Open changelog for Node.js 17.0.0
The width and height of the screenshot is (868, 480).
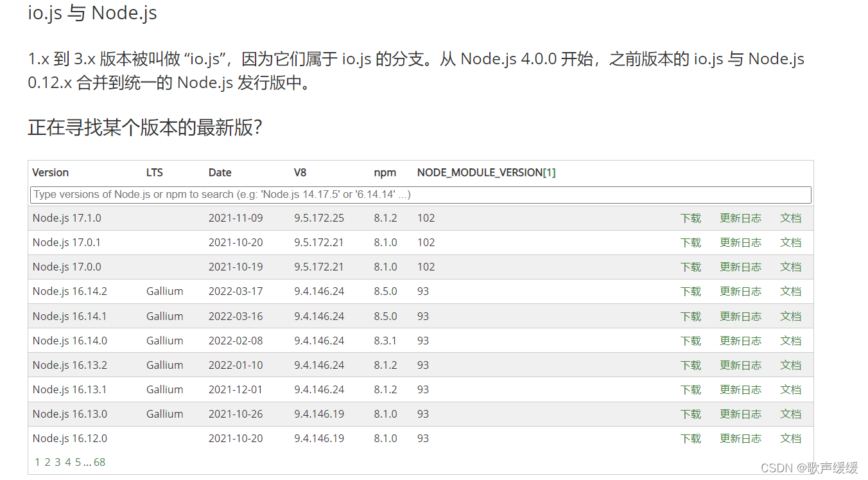740,267
